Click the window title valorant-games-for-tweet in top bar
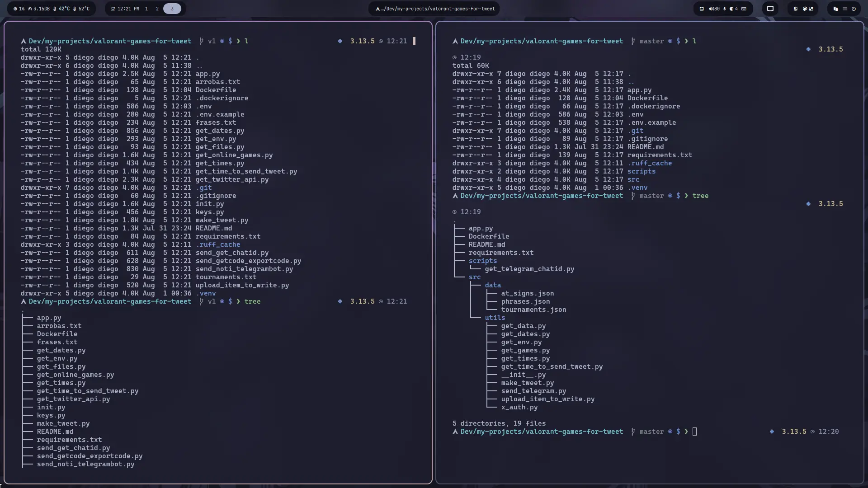 [x=435, y=9]
